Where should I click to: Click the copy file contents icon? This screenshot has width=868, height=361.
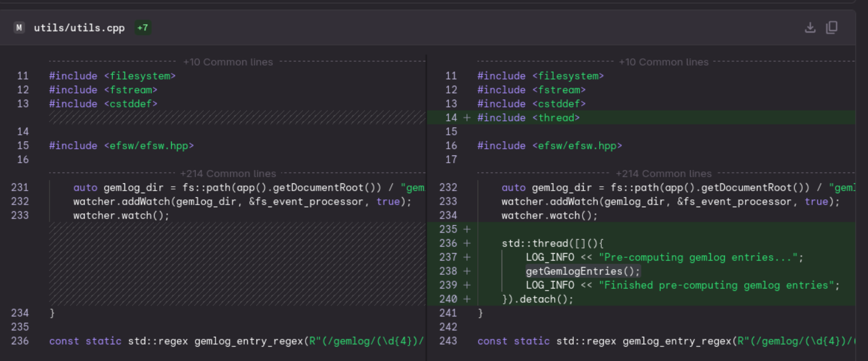tap(831, 28)
